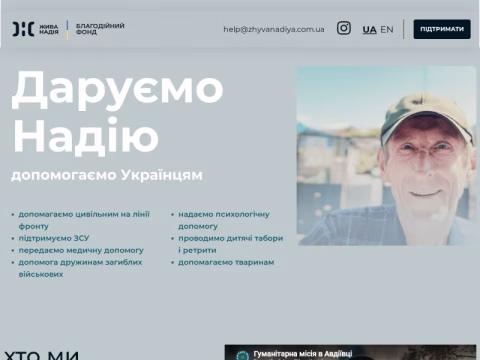Image resolution: width=480 pixels, height=360 pixels.
Task: Open the Instagram icon link
Action: tap(343, 28)
